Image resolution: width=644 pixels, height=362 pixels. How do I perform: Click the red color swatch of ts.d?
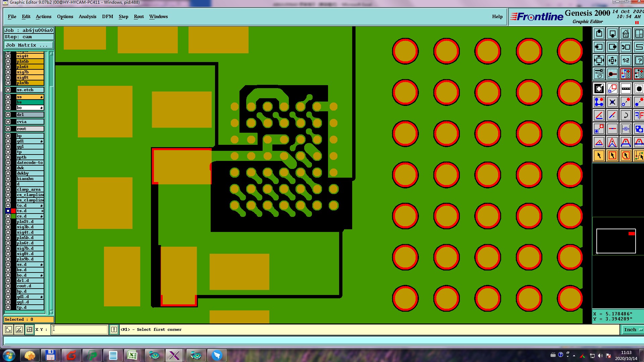tap(13, 211)
